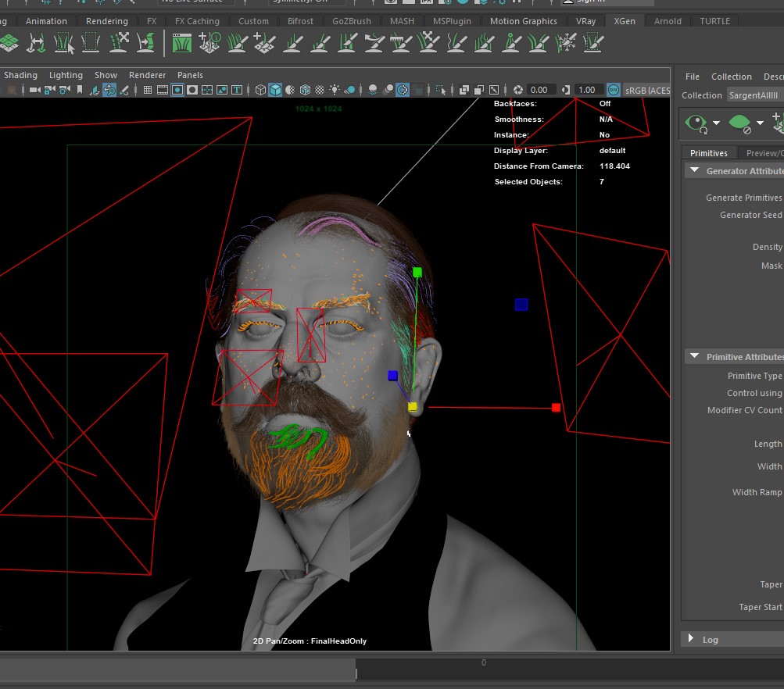Collapse the Generator Attributes section
Image resolution: width=784 pixels, height=689 pixels.
click(694, 171)
